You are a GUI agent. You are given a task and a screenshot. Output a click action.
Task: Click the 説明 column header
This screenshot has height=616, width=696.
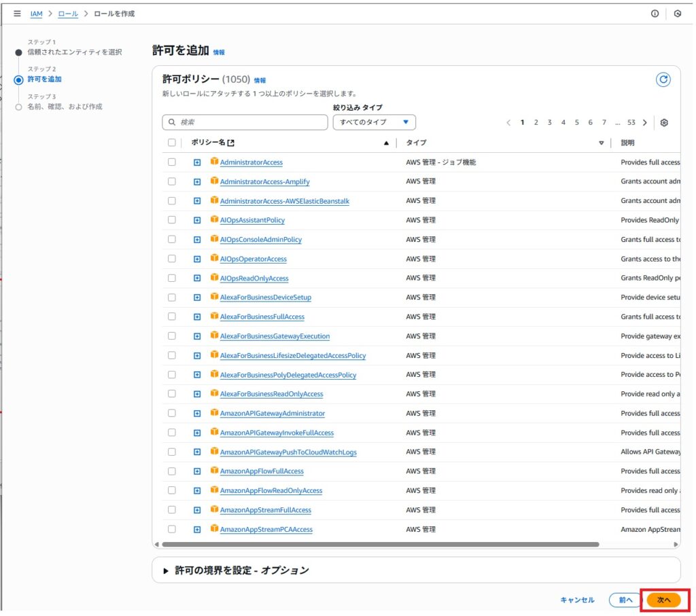pos(627,143)
